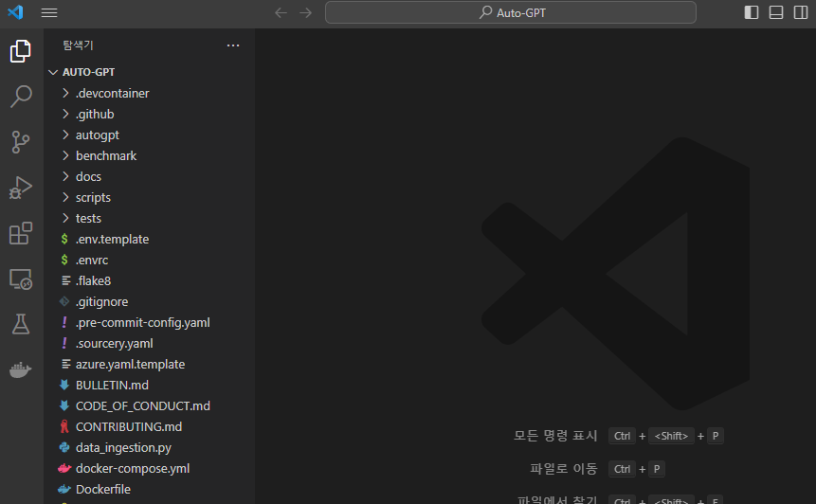Click the git icon beside .gitignore

[64, 301]
